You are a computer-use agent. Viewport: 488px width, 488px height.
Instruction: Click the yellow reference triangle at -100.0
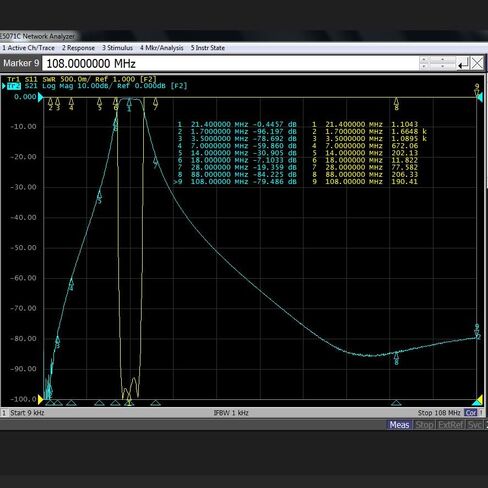41,399
